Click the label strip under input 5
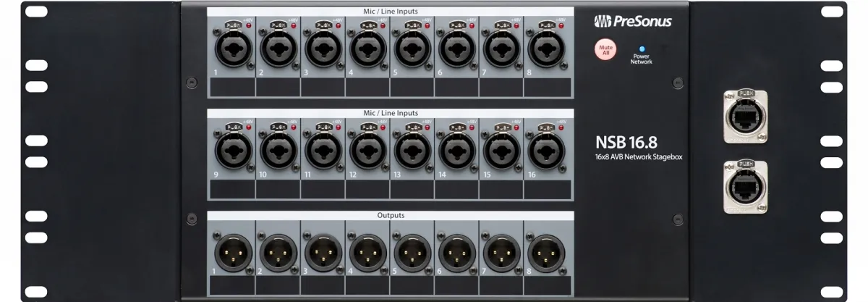This screenshot has width=868, height=302. (x=412, y=88)
